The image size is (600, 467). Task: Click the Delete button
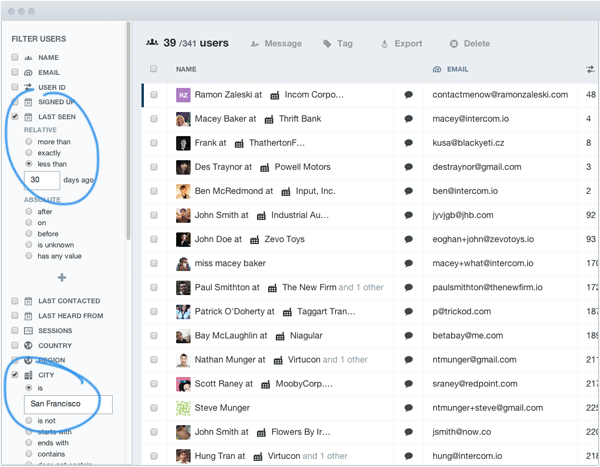tap(470, 44)
